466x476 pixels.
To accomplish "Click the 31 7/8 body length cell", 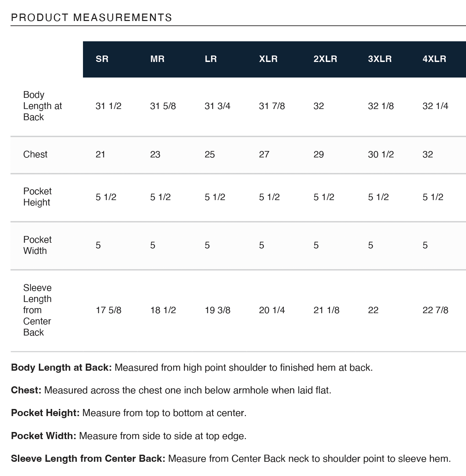I will coord(272,106).
